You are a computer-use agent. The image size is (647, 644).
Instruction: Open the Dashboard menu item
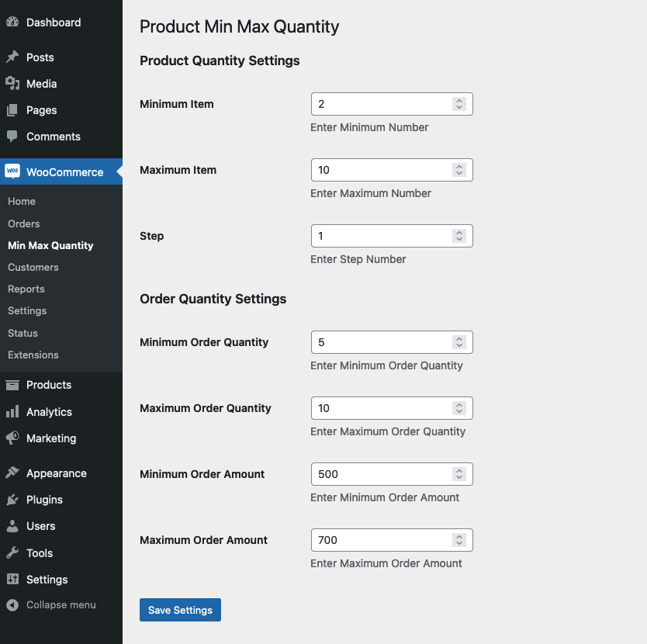click(61, 23)
